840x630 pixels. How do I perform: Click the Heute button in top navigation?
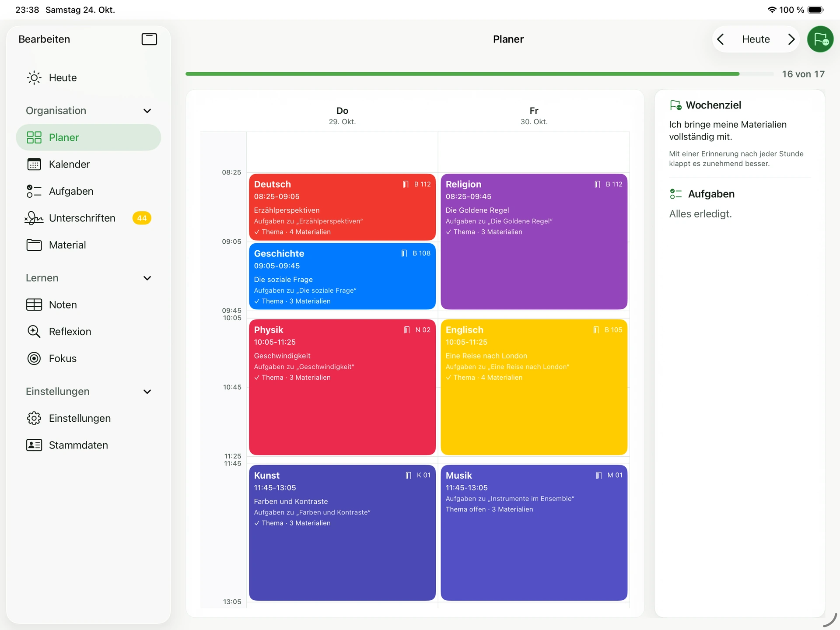coord(756,39)
